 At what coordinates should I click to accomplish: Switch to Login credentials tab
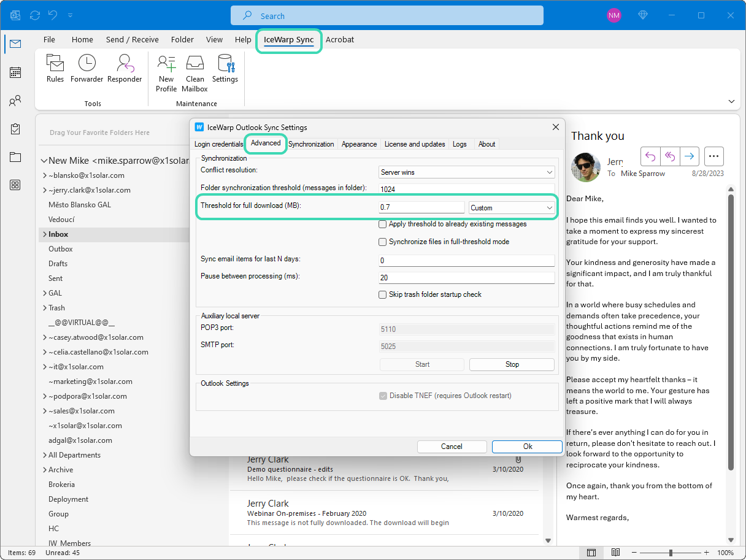218,144
